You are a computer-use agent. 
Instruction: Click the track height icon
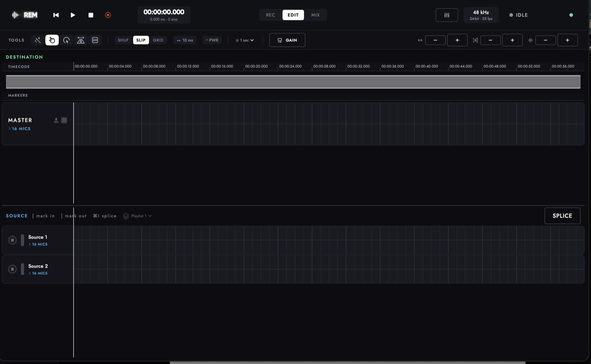[475, 40]
